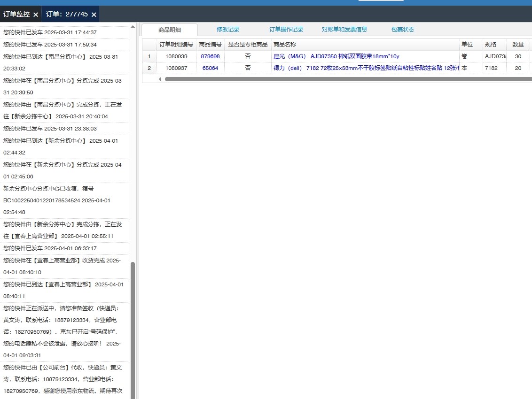
Task: Select the 在【新余分拣中心】分拣完成 entry
Action: [x=64, y=171]
